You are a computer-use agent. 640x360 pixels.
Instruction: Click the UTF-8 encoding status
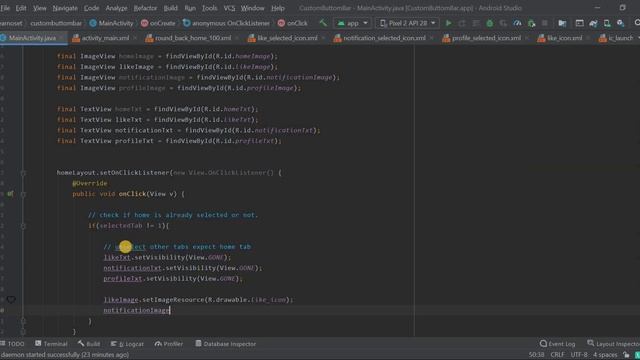point(579,355)
